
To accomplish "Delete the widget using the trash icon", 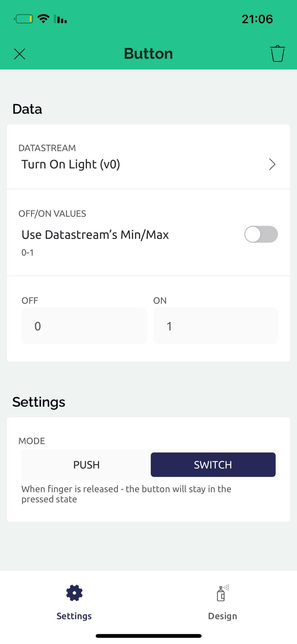I will (277, 54).
